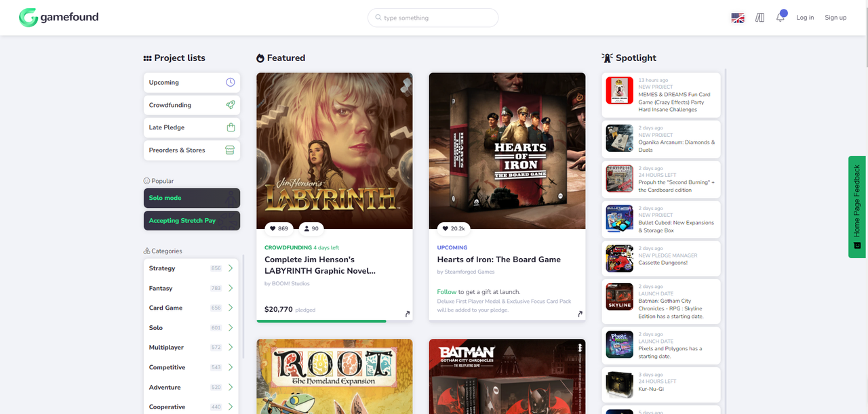Click the MEMES & DREAMS spotlight thumbnail
This screenshot has width=868, height=414.
(x=619, y=91)
